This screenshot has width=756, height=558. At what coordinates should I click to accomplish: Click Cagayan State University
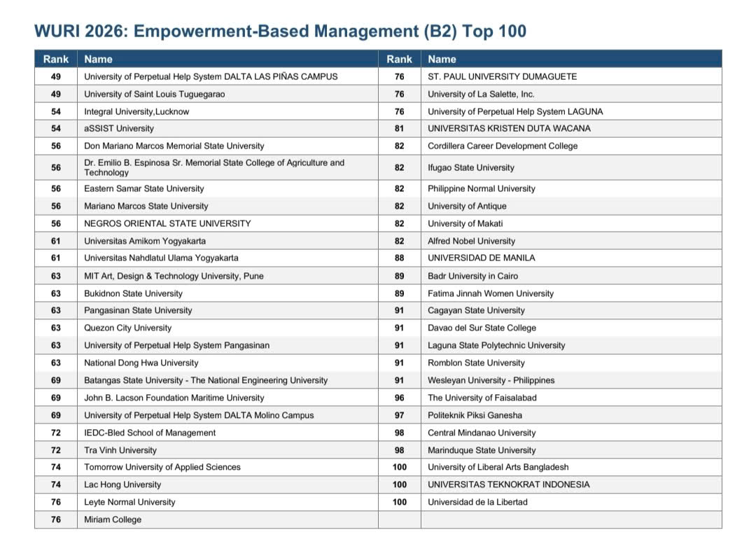point(477,311)
